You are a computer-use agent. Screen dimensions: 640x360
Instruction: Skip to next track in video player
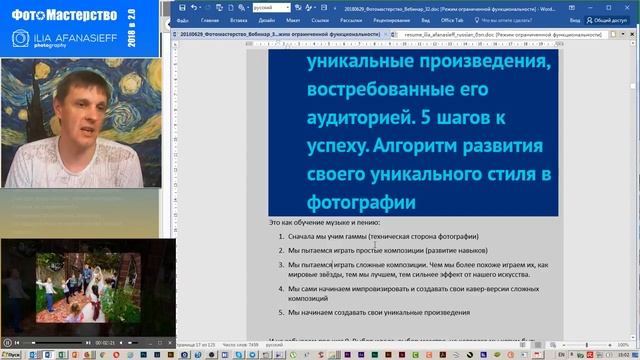point(88,343)
